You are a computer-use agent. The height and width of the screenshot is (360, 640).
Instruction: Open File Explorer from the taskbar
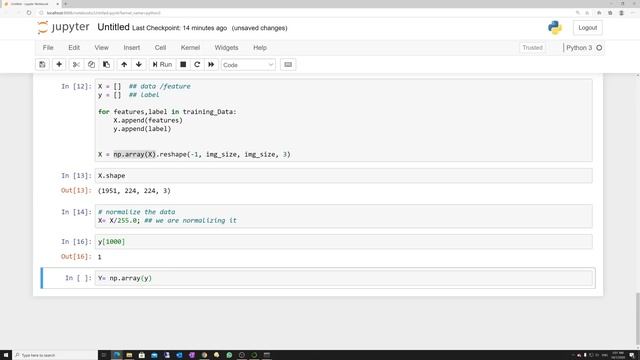tap(129, 355)
